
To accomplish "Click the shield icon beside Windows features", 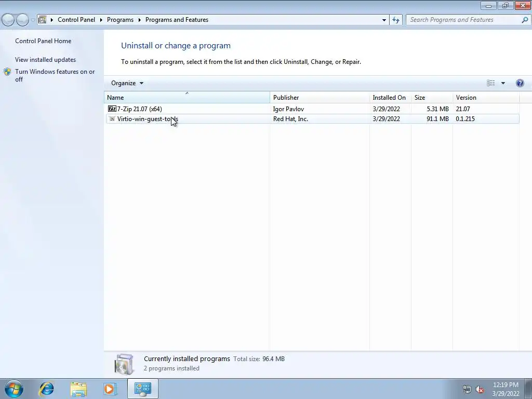I will pyautogui.click(x=7, y=72).
